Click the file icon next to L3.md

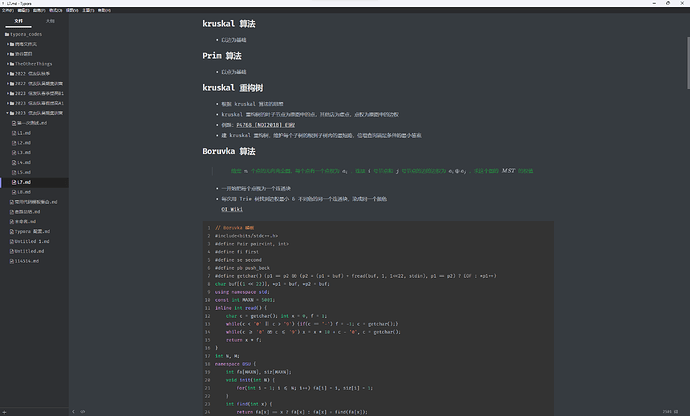click(14, 152)
